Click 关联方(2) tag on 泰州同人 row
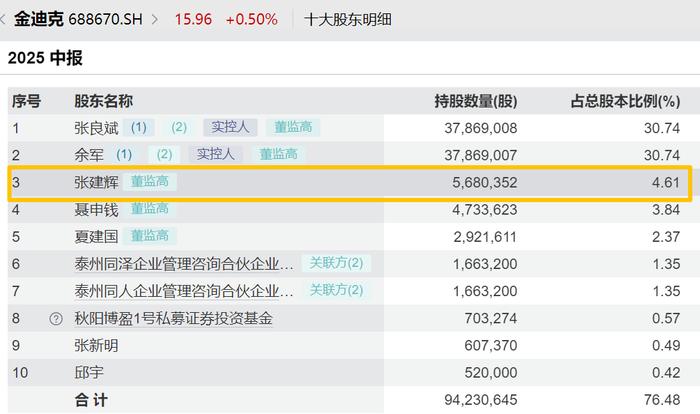This screenshot has width=700, height=414. pos(336,290)
